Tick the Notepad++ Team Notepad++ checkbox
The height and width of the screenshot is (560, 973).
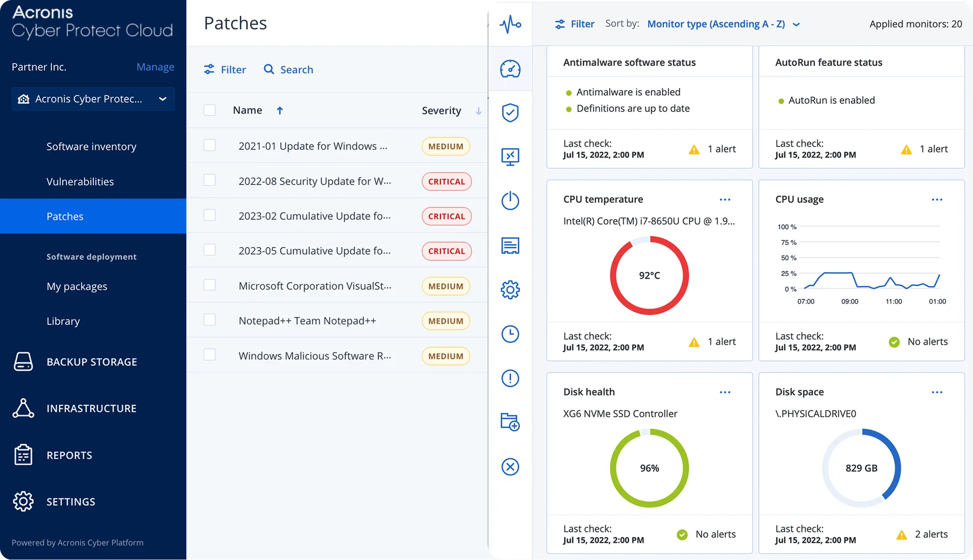click(210, 320)
